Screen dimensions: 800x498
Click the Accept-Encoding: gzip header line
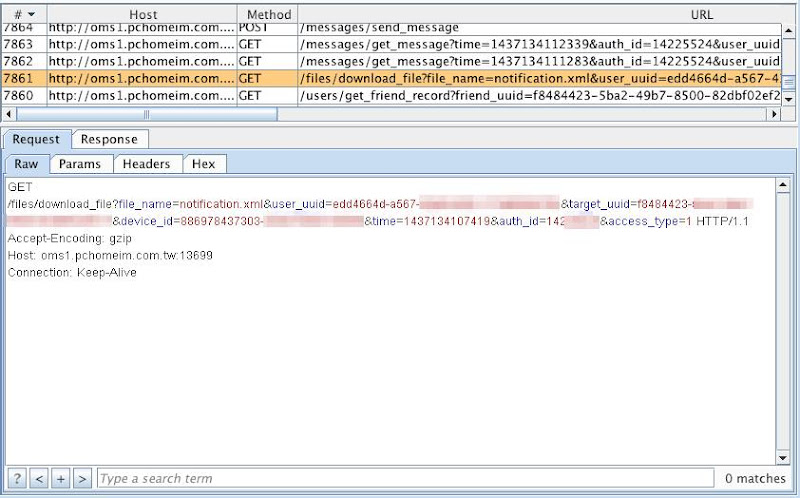(69, 238)
